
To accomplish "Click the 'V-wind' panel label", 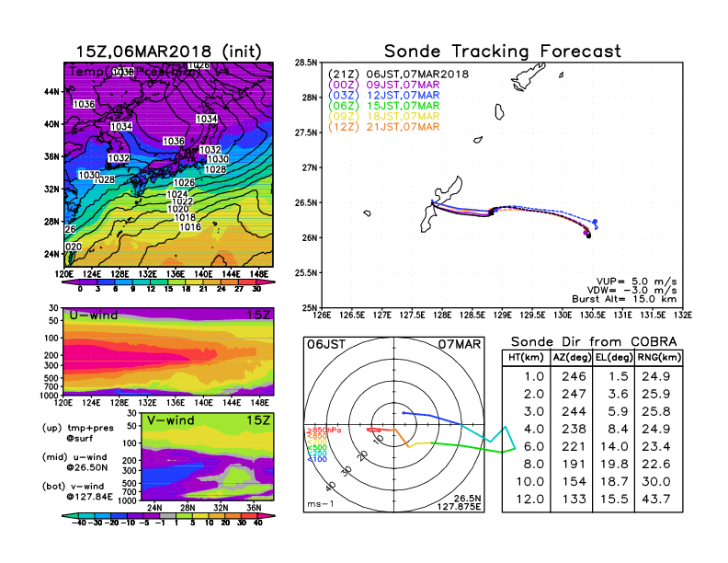I will [170, 420].
